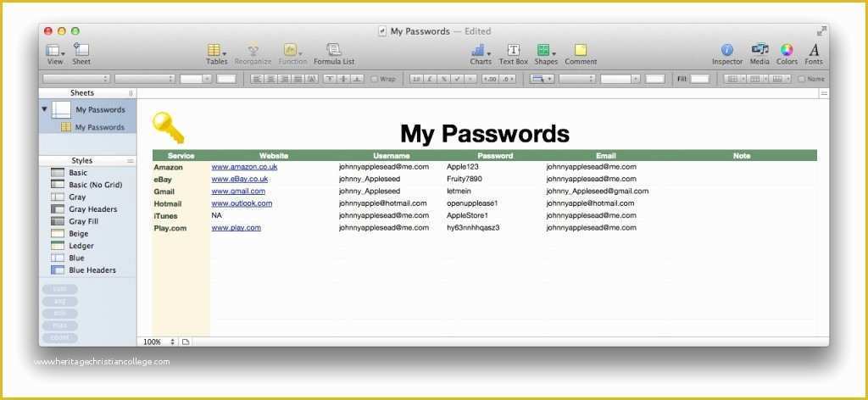The width and height of the screenshot is (868, 400).
Task: Add a Comment sticky note
Action: click(581, 54)
